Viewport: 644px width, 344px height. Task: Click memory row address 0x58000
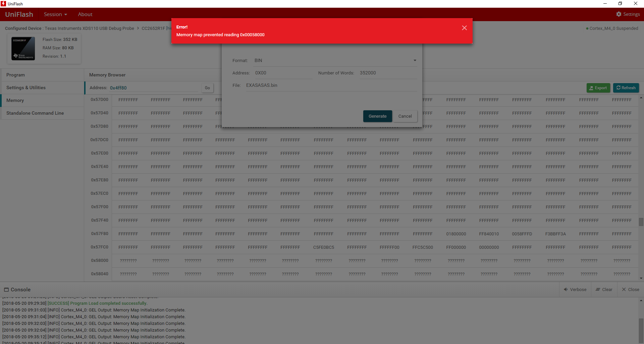pyautogui.click(x=99, y=261)
